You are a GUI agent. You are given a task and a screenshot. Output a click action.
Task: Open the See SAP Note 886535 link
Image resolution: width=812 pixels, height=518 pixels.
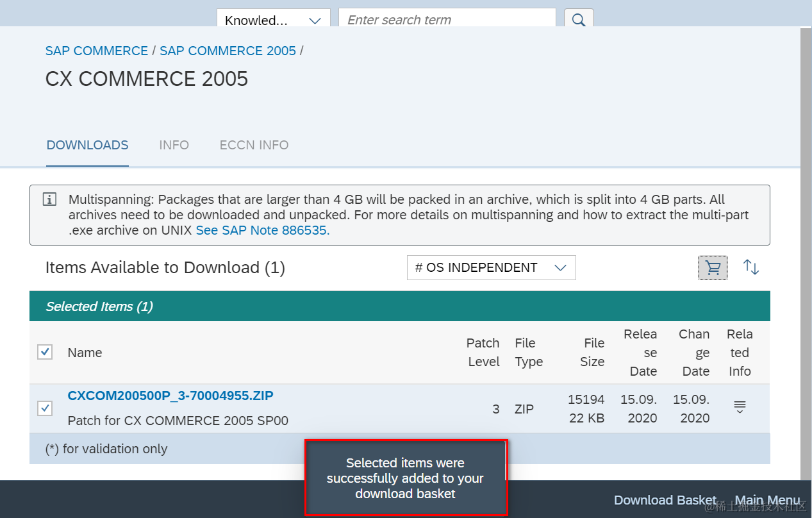click(263, 230)
